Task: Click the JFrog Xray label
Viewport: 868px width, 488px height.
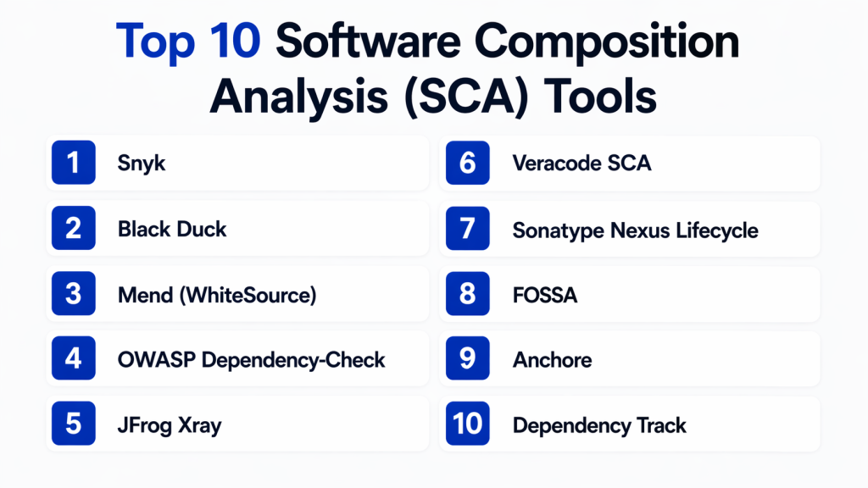Action: 169,425
